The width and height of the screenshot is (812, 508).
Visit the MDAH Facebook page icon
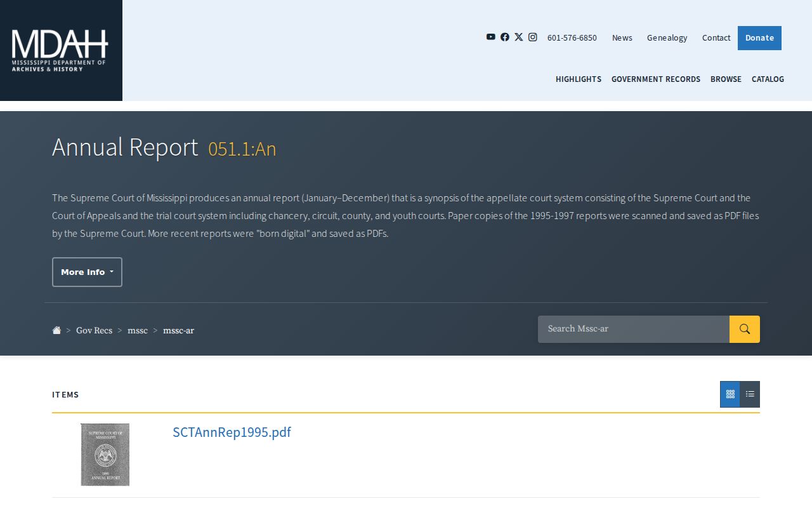[x=505, y=37]
